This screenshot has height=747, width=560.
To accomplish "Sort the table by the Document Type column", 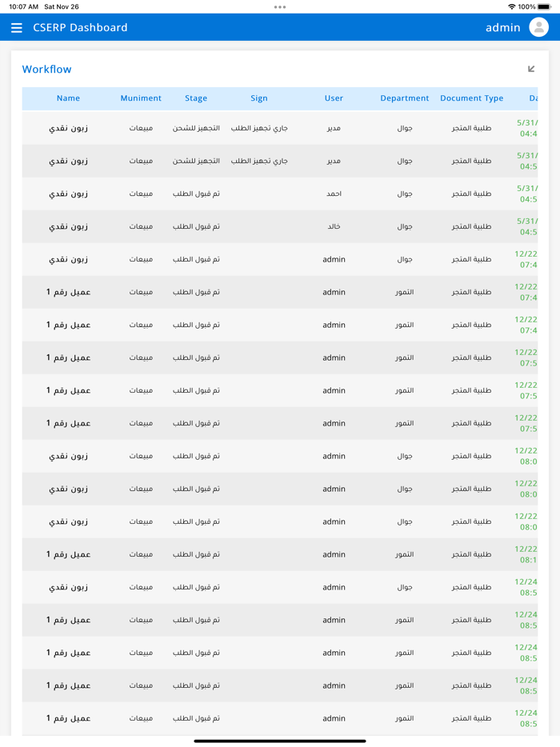I will pyautogui.click(x=471, y=98).
